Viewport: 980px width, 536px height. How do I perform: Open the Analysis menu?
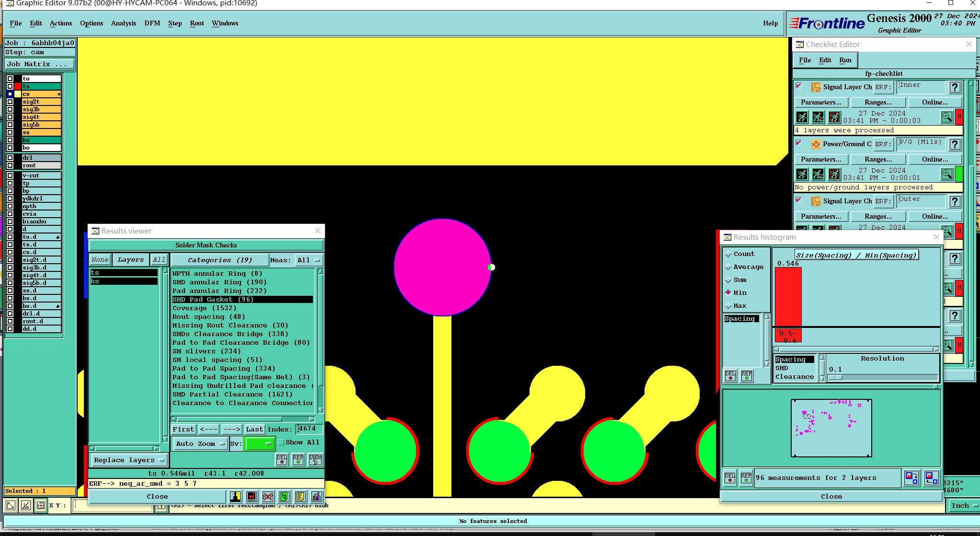pos(123,23)
